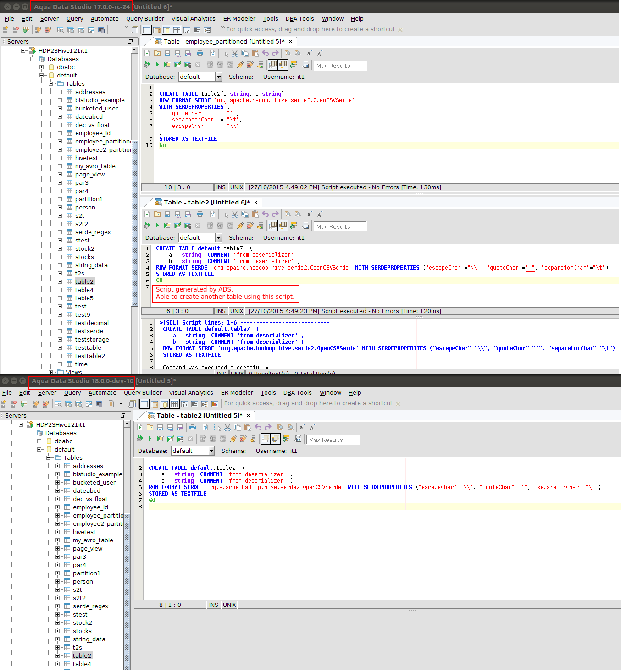Click the Undo arrow in table2 [Untitled 5] editor toolbar
This screenshot has height=672, width=621.
coord(258,428)
